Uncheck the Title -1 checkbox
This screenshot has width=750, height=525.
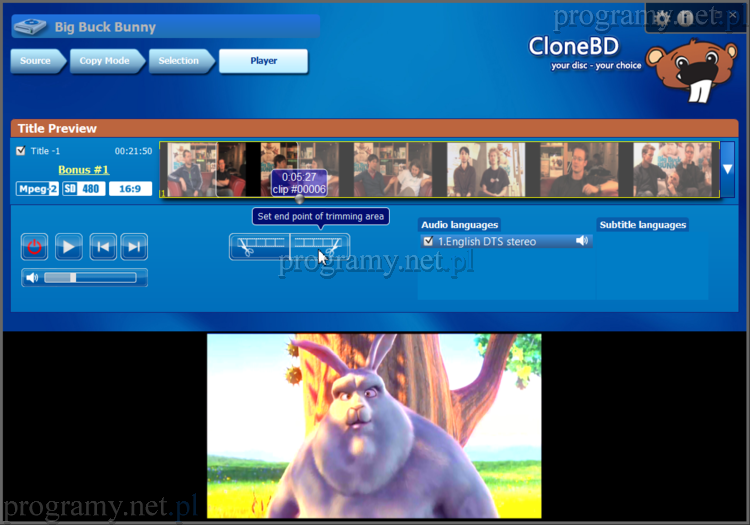click(21, 151)
